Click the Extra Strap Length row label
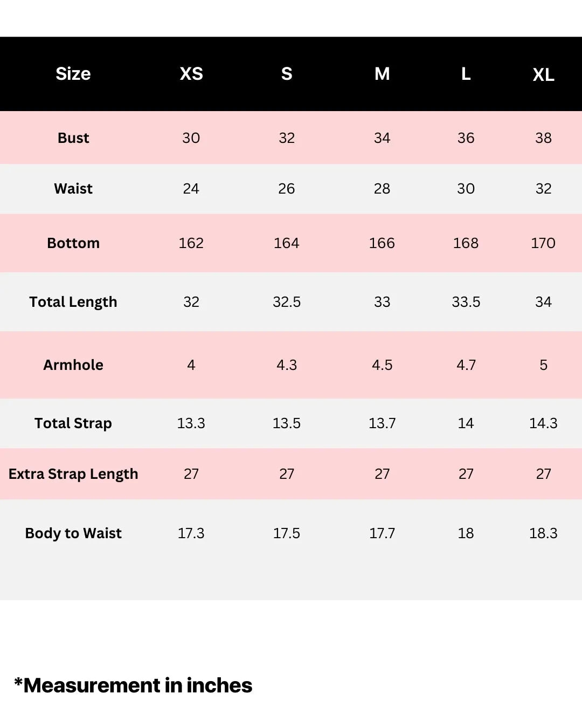Screen dimensions: 582x728 [73, 474]
